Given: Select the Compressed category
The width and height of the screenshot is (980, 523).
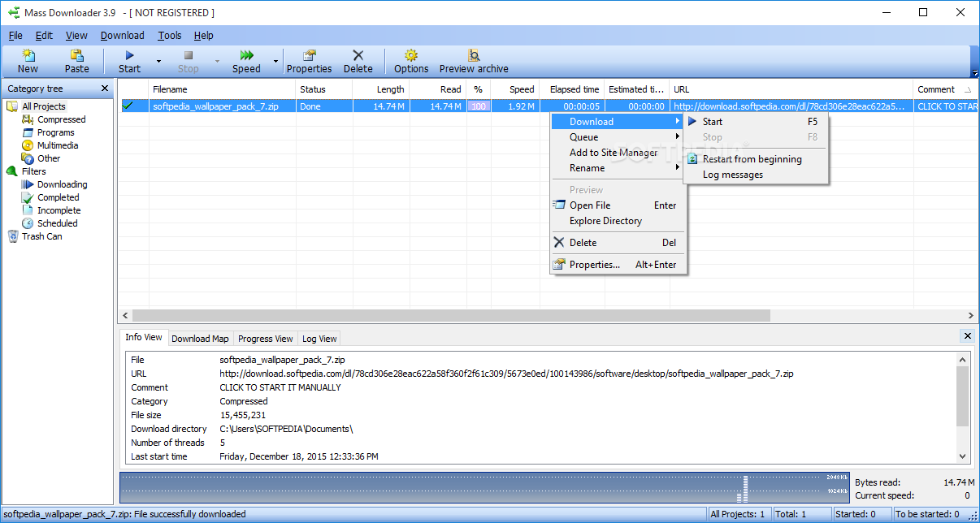Looking at the screenshot, I should pos(61,119).
